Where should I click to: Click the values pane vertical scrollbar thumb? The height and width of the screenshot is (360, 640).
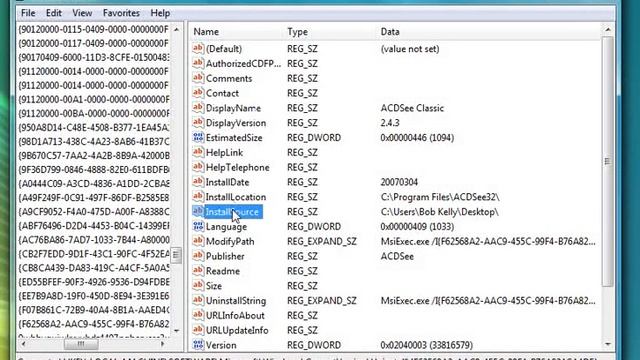(x=607, y=161)
